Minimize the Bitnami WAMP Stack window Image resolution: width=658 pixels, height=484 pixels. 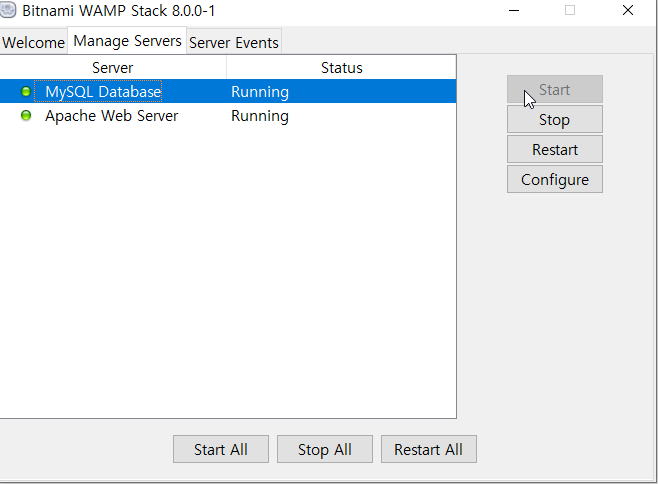(x=514, y=10)
